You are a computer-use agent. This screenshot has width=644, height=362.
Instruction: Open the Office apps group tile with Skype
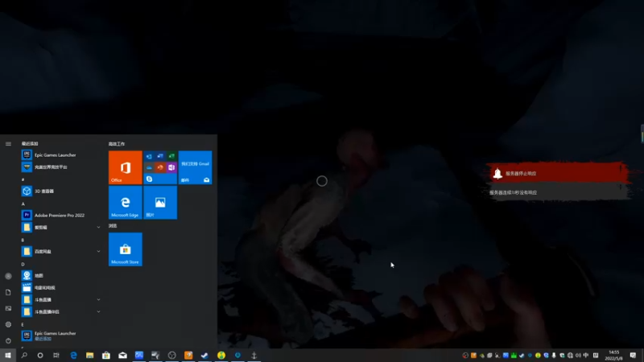pyautogui.click(x=160, y=167)
